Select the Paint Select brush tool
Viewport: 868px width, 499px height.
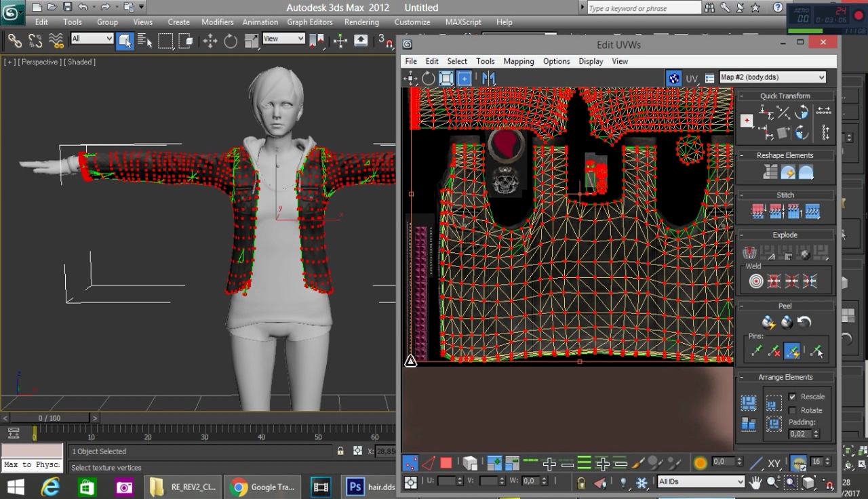(638, 463)
